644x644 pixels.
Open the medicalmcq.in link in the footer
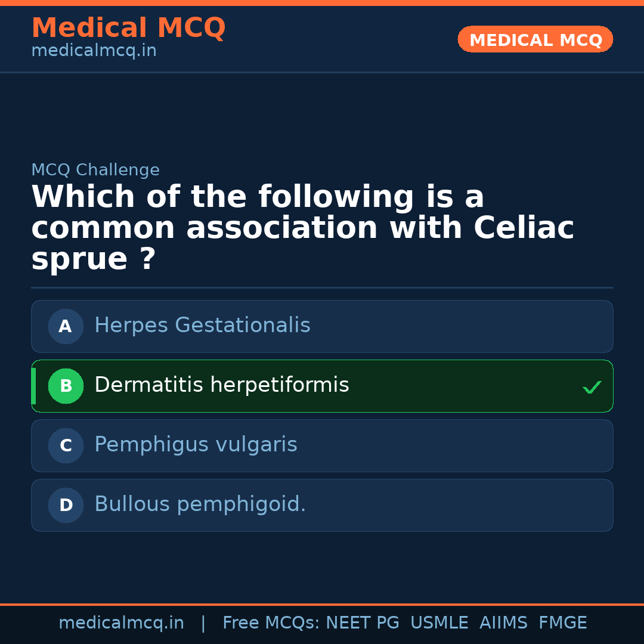point(121,623)
